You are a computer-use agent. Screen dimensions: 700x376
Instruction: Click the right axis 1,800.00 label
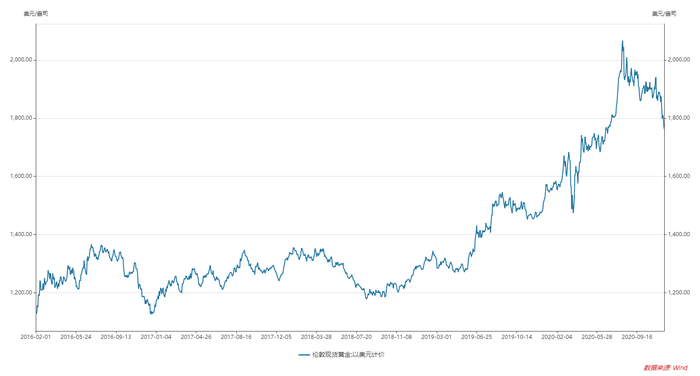pos(679,118)
